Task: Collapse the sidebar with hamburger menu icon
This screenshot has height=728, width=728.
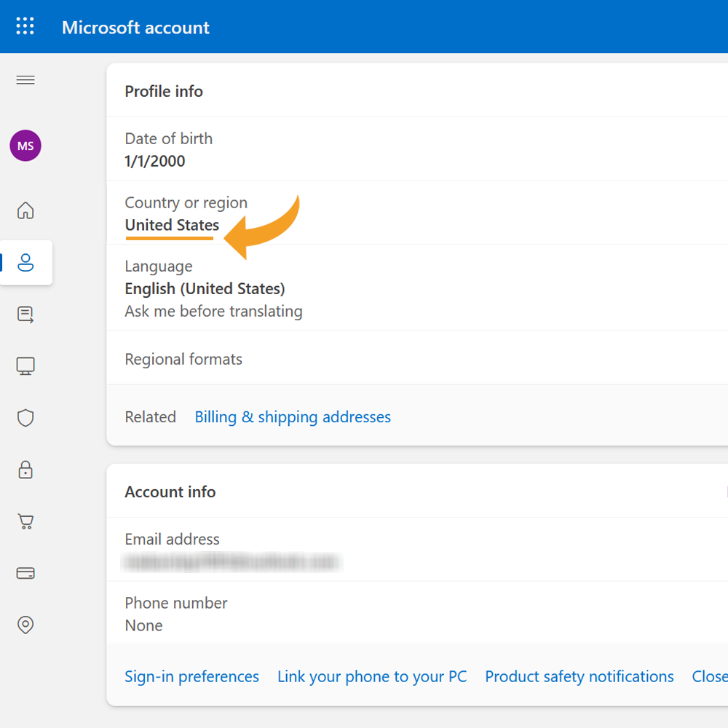Action: coord(25,80)
